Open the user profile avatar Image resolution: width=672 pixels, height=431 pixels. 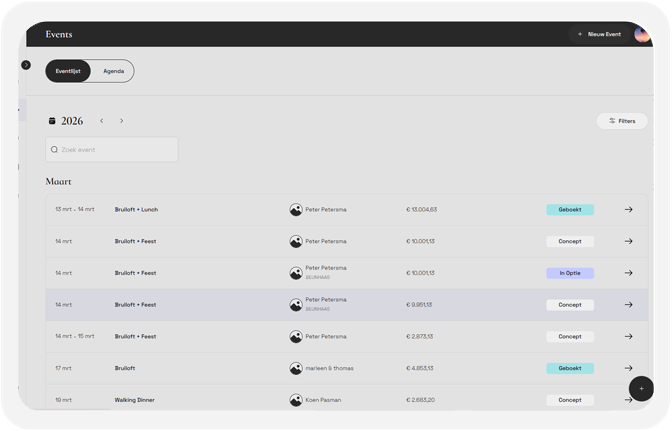642,34
